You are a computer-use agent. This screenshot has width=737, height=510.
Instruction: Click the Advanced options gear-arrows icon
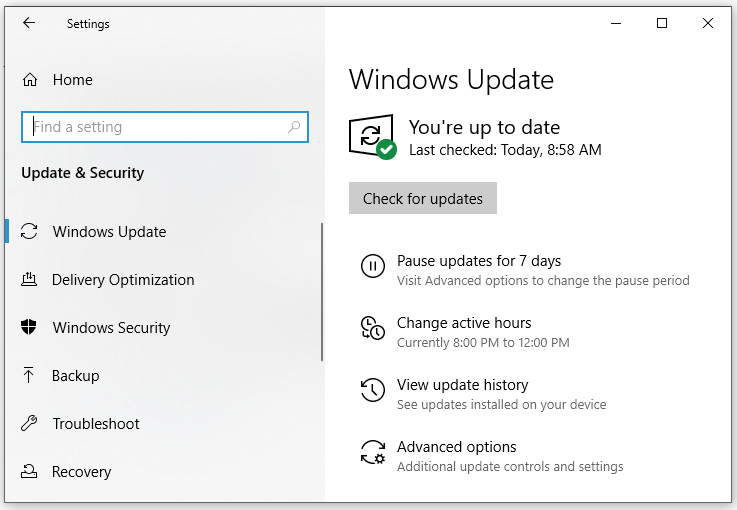[x=373, y=452]
